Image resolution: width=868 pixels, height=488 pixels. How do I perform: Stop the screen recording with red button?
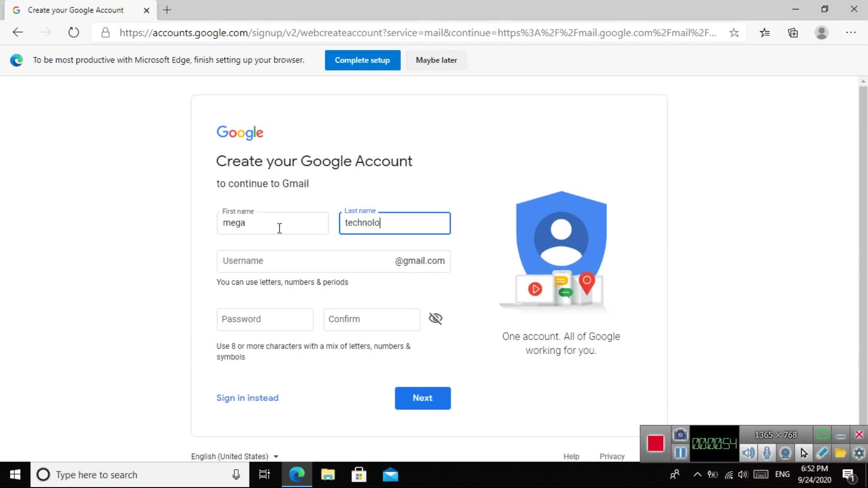pyautogui.click(x=655, y=443)
